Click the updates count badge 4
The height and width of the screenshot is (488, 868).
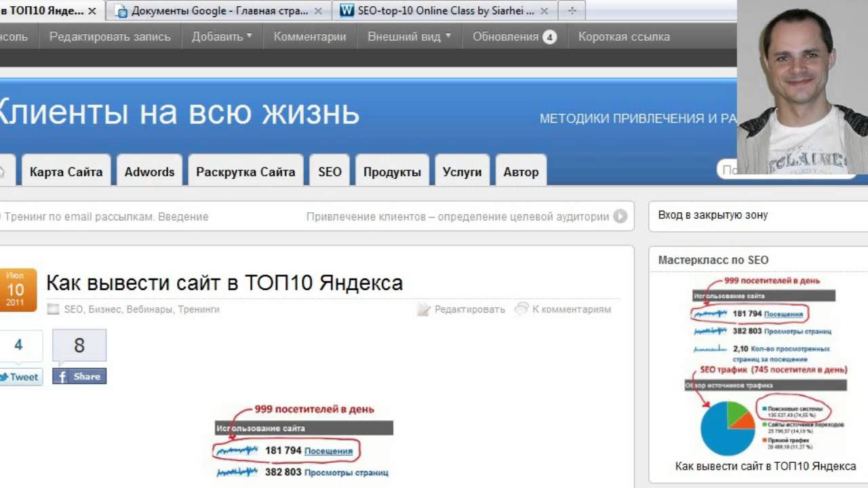549,37
